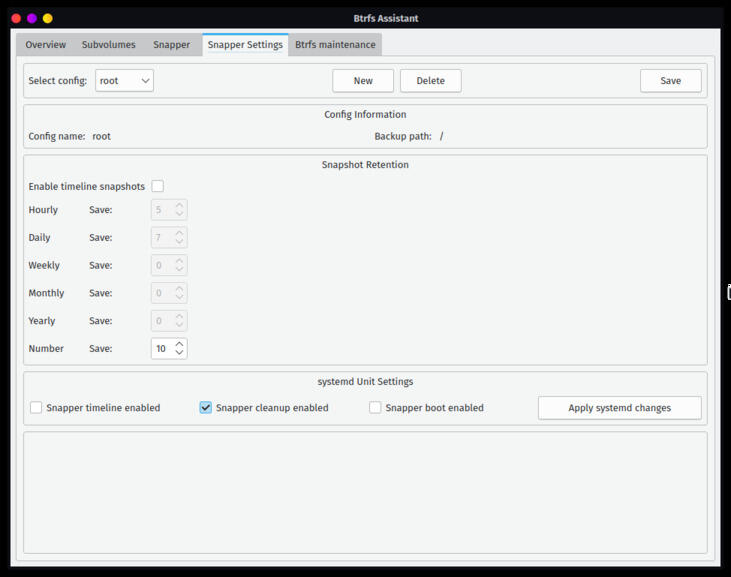Click the Number save input field
Screen dimensions: 731x577
[x=162, y=349]
